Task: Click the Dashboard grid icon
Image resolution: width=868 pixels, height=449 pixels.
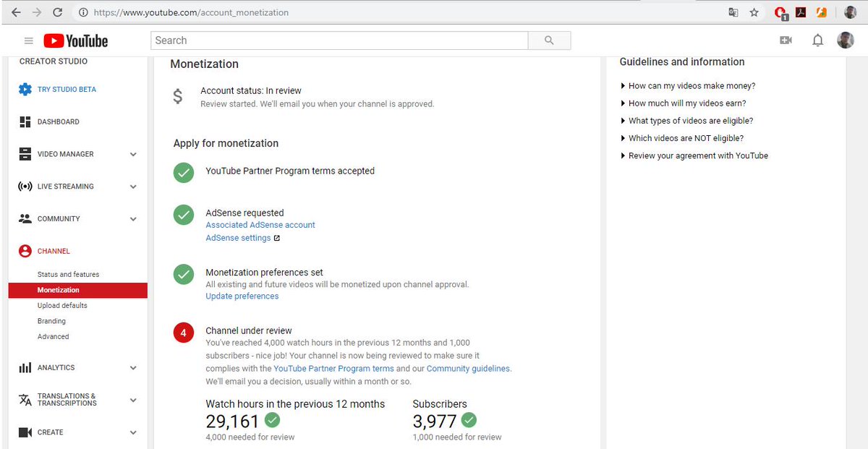Action: click(x=25, y=121)
